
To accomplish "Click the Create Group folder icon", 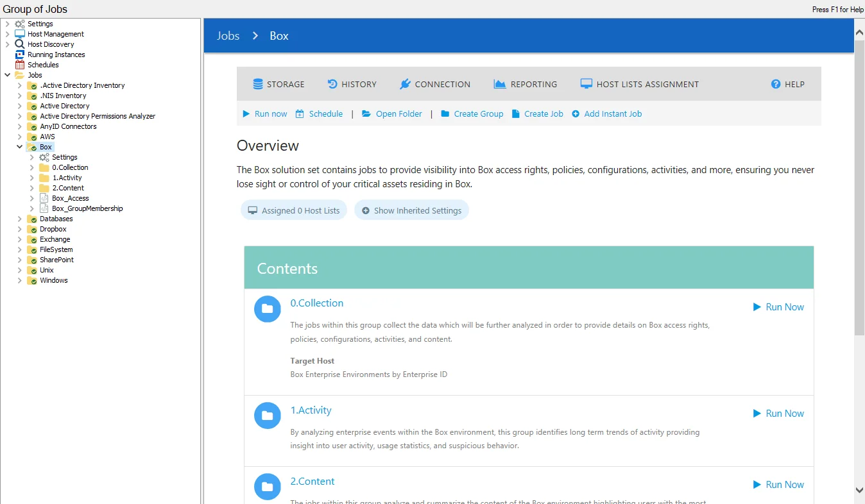I will click(445, 113).
